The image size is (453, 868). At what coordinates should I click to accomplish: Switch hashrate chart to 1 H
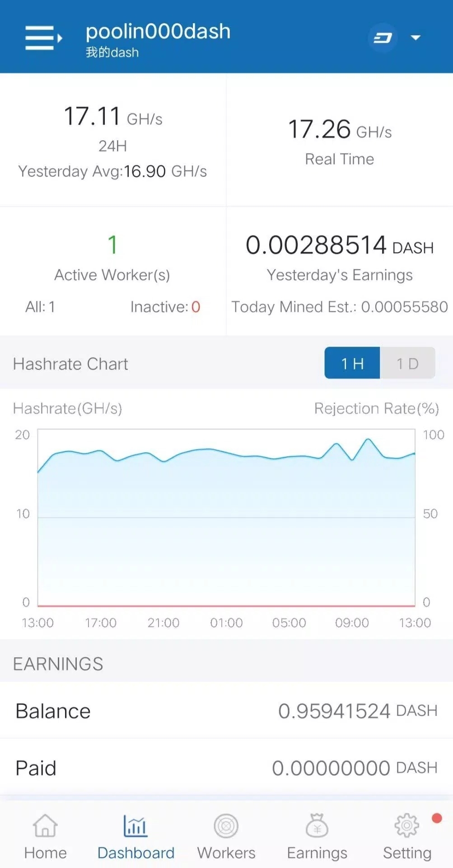click(352, 363)
